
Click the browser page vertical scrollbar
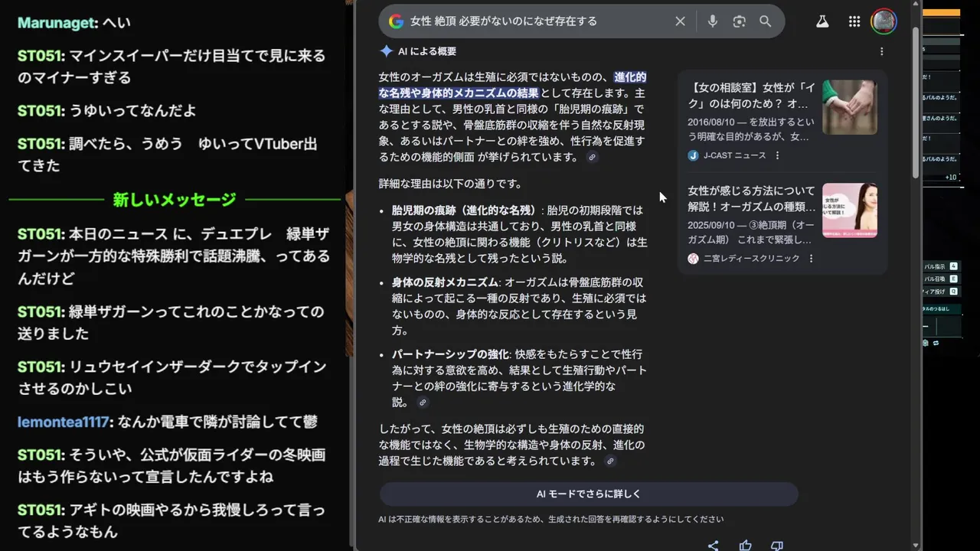[916, 103]
